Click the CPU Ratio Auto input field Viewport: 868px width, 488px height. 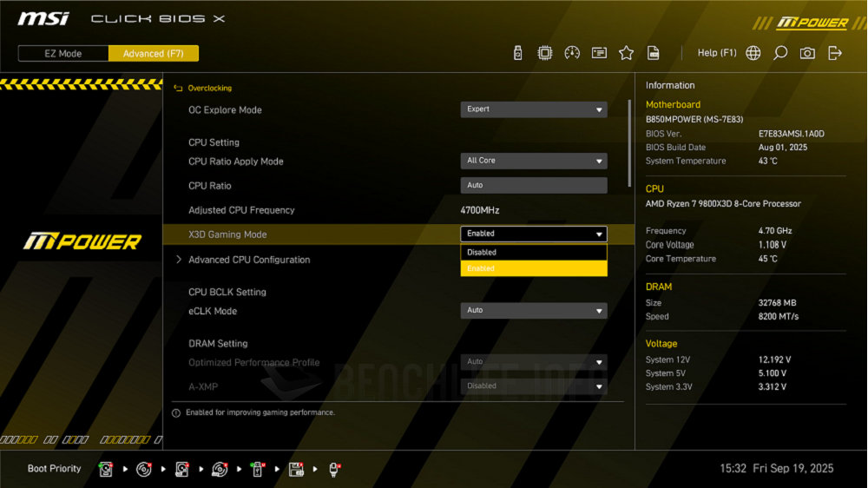pyautogui.click(x=534, y=186)
